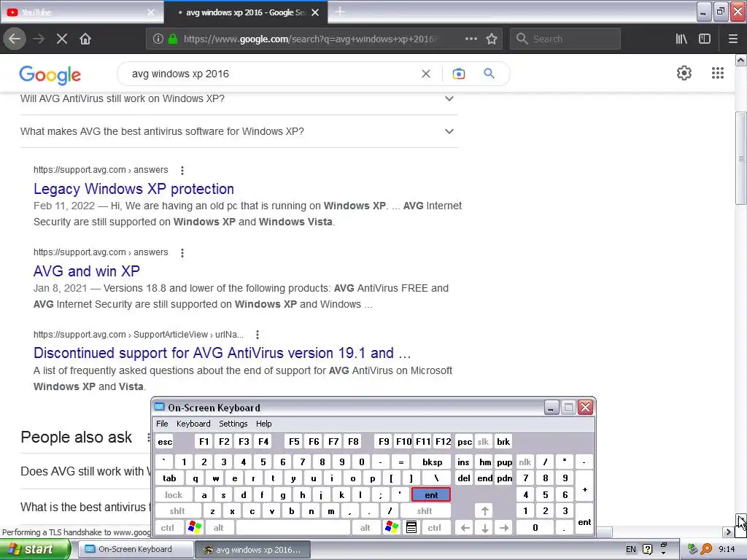Open 'Legacy Windows XP protection' result
747x560 pixels.
tap(133, 189)
